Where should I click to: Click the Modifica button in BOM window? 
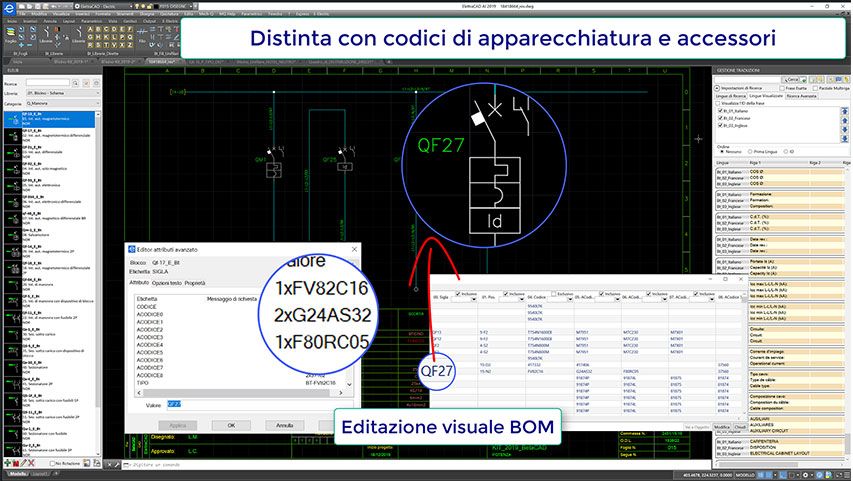click(721, 427)
